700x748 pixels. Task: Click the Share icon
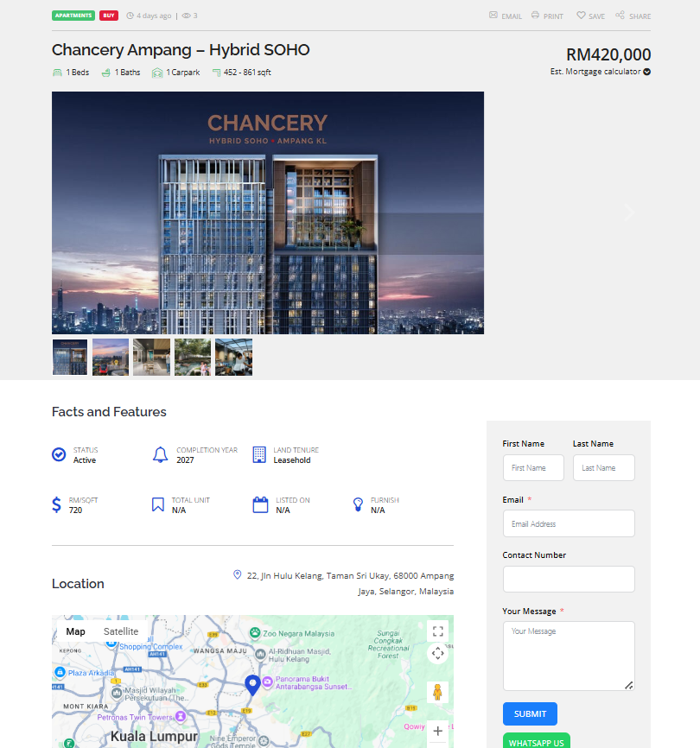pos(620,16)
